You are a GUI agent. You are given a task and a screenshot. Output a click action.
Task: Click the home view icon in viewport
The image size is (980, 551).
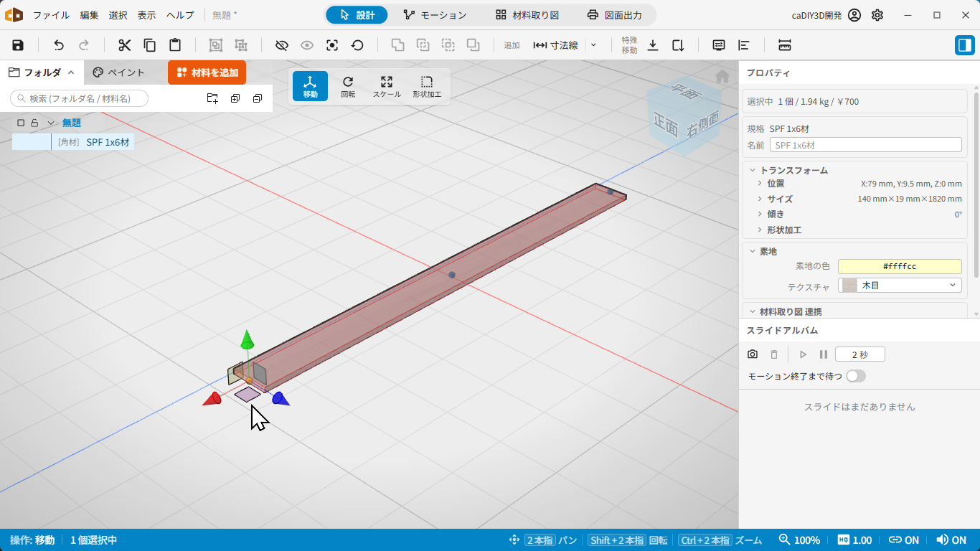tap(722, 76)
